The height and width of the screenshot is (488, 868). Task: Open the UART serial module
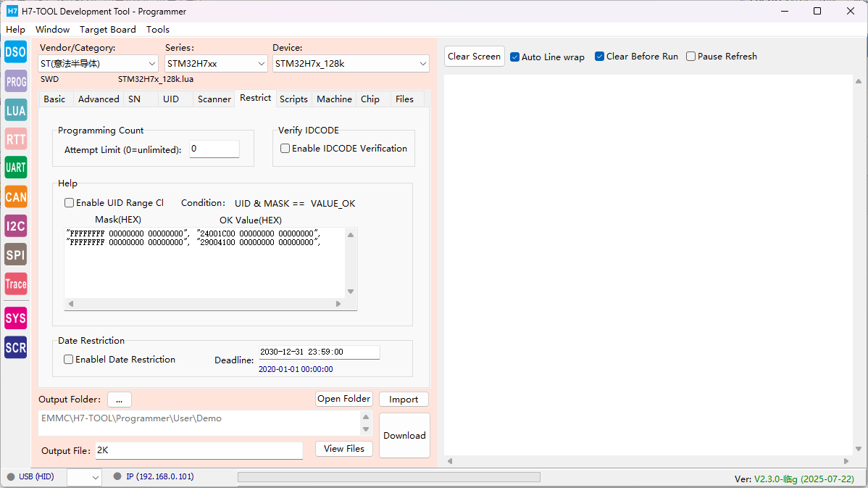point(15,168)
